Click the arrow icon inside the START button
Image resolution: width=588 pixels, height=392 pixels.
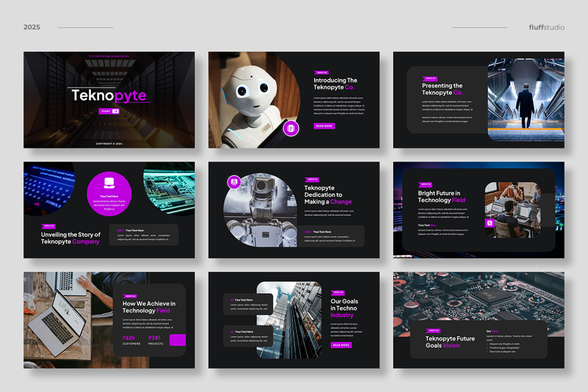[x=116, y=111]
